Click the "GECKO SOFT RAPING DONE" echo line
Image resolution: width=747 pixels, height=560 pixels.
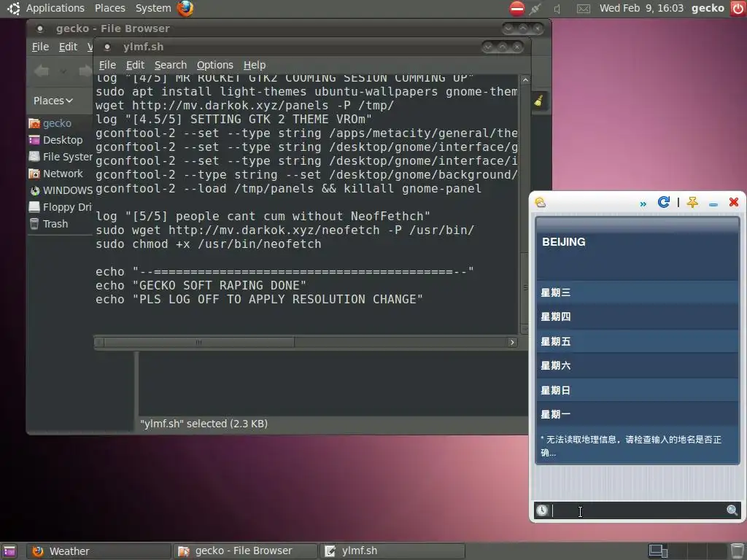pos(201,285)
